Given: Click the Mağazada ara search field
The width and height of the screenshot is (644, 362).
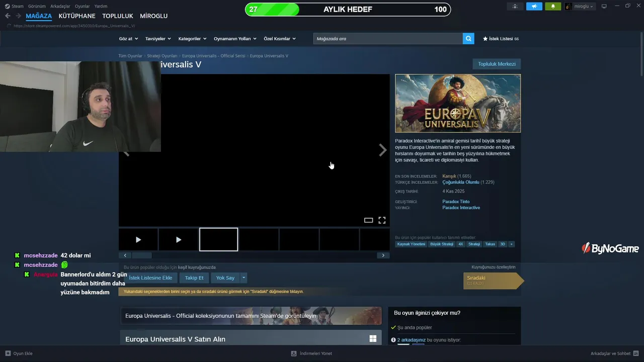Looking at the screenshot, I should pyautogui.click(x=388, y=39).
